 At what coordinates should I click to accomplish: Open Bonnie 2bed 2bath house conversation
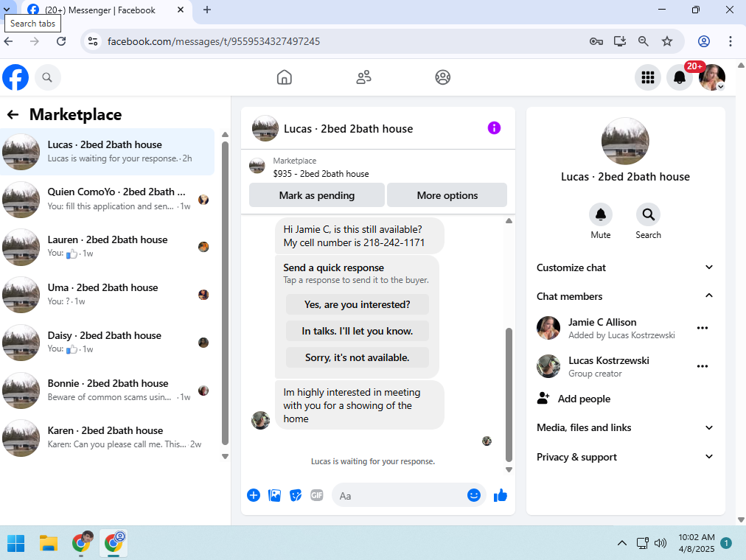click(108, 391)
